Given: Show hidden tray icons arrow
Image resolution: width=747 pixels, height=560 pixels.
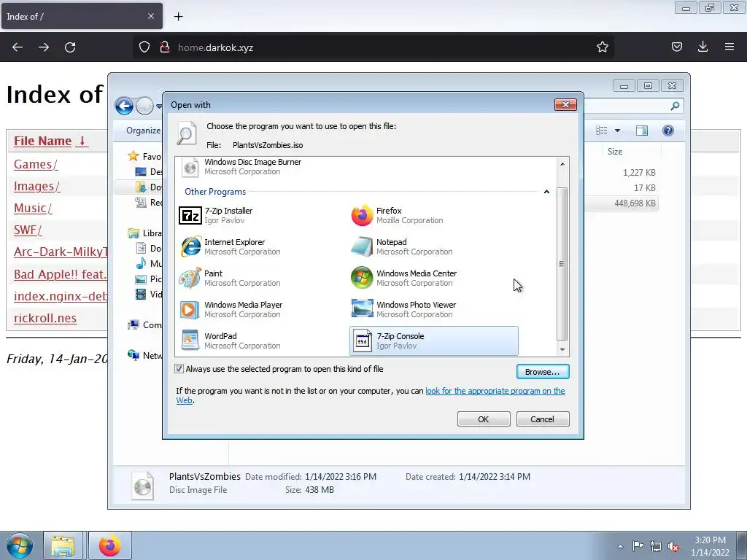Looking at the screenshot, I should [x=620, y=546].
